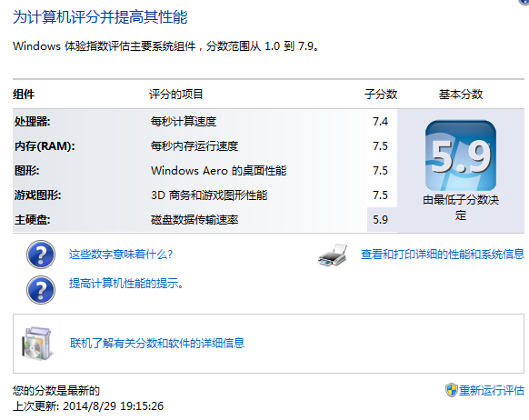This screenshot has width=529, height=420.
Task: Click the 游戏图形 row label
Action: [38, 195]
